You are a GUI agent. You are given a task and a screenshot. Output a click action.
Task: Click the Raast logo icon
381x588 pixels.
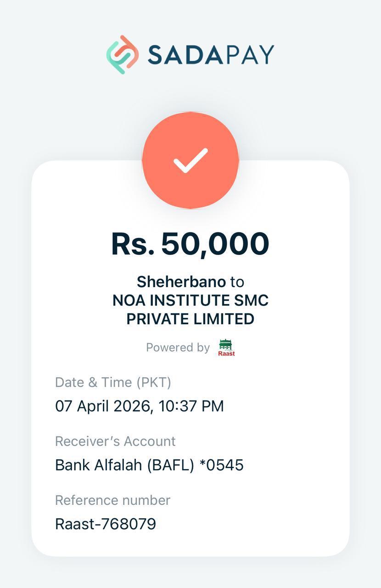(x=226, y=348)
